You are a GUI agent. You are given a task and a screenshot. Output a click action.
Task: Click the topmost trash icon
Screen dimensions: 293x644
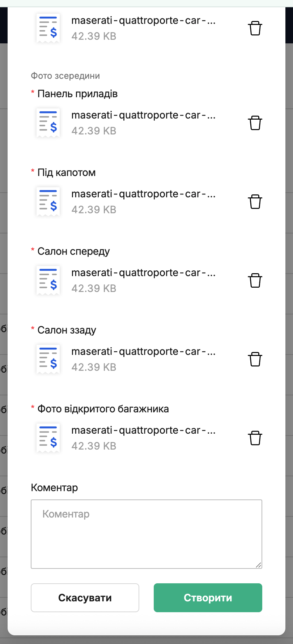(x=255, y=28)
